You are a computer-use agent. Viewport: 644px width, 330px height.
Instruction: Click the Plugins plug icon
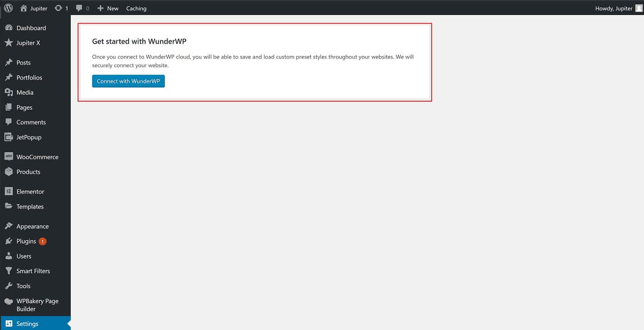[9, 241]
